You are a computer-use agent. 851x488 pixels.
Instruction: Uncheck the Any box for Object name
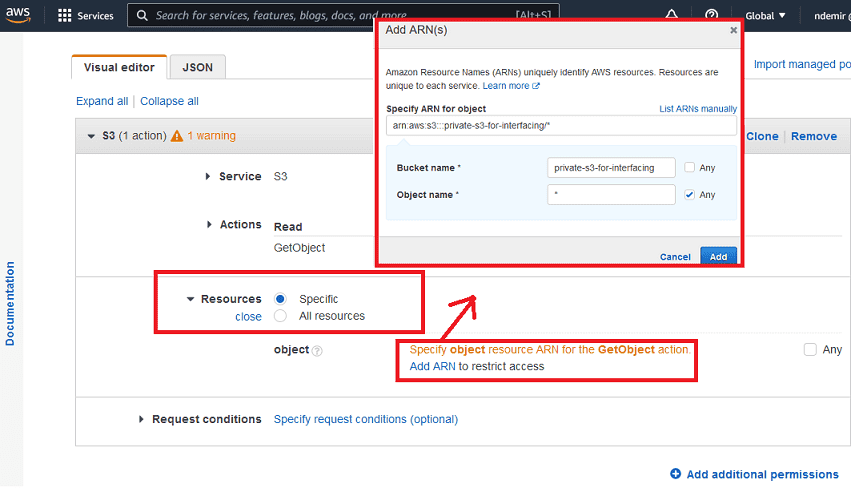click(690, 195)
